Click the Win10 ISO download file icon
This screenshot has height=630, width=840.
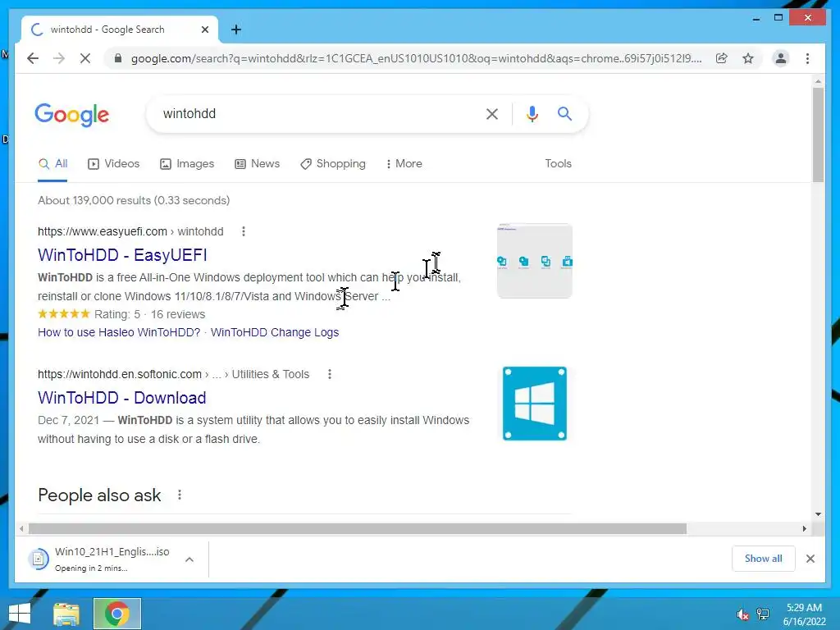point(38,559)
